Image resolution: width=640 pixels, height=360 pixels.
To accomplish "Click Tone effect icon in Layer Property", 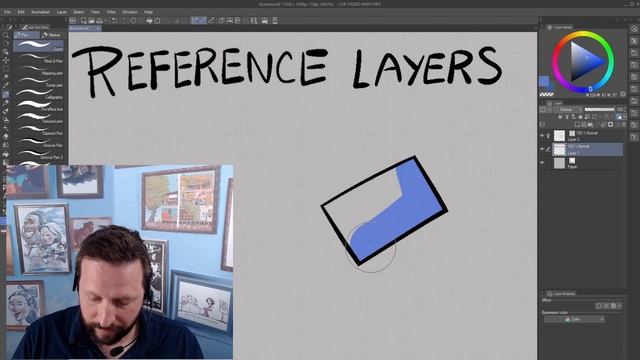I will 606,306.
